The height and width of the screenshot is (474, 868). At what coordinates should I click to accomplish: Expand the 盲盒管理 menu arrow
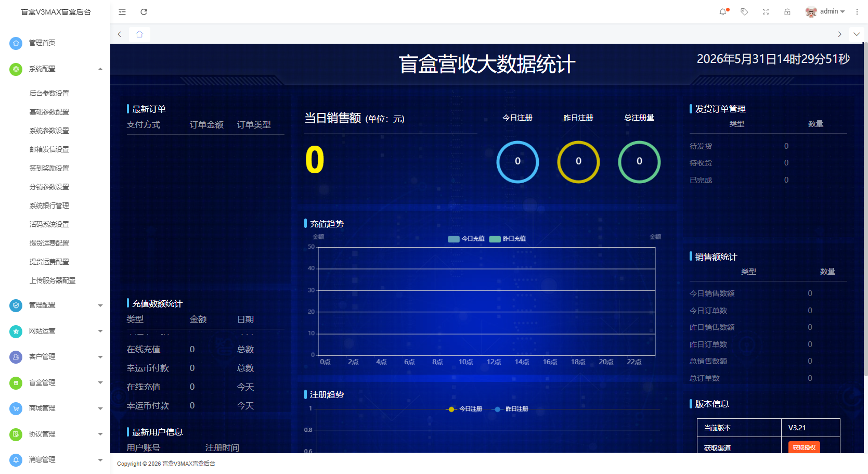(x=100, y=383)
